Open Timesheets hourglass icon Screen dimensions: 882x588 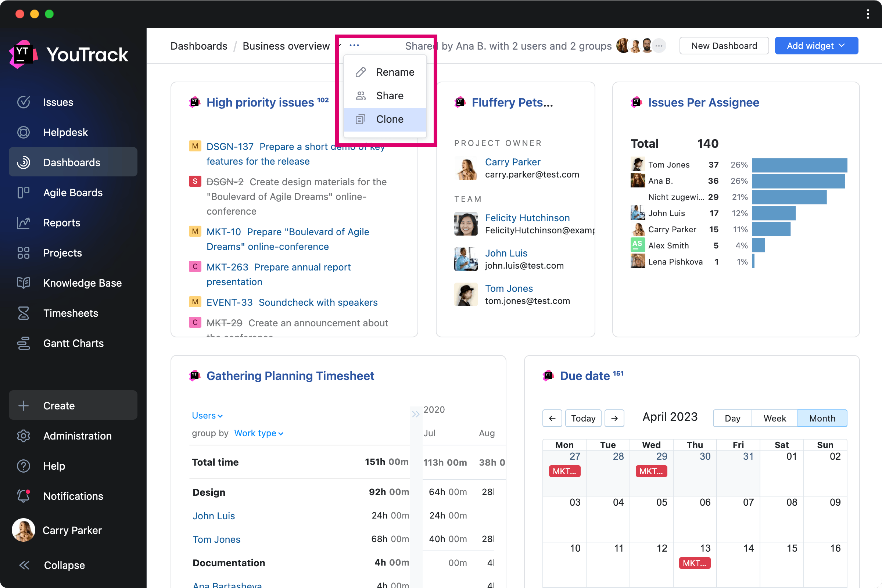point(23,313)
